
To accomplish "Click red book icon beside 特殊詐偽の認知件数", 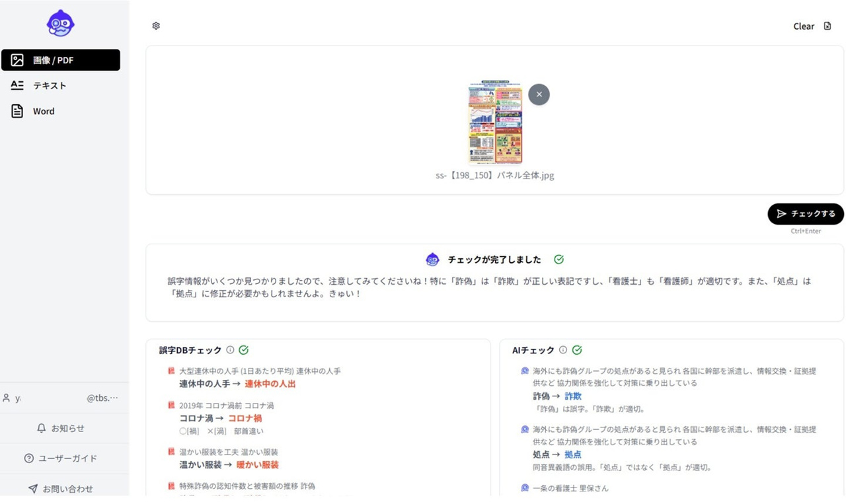I will [x=172, y=486].
